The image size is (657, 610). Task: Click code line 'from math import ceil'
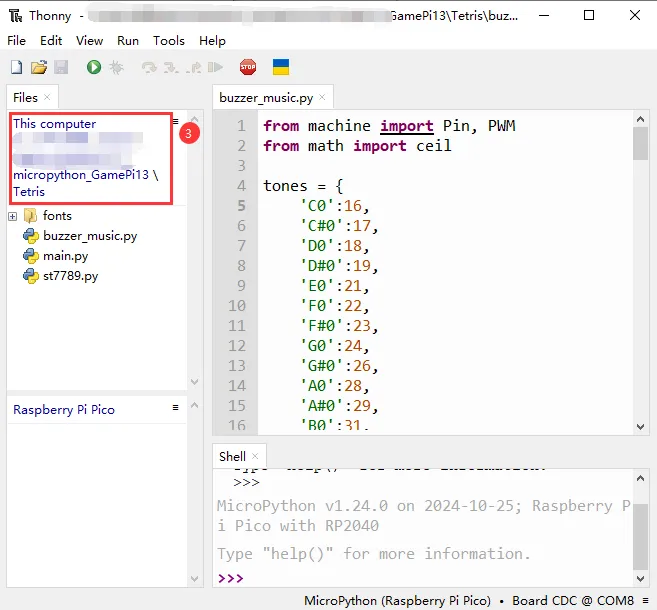coord(357,146)
